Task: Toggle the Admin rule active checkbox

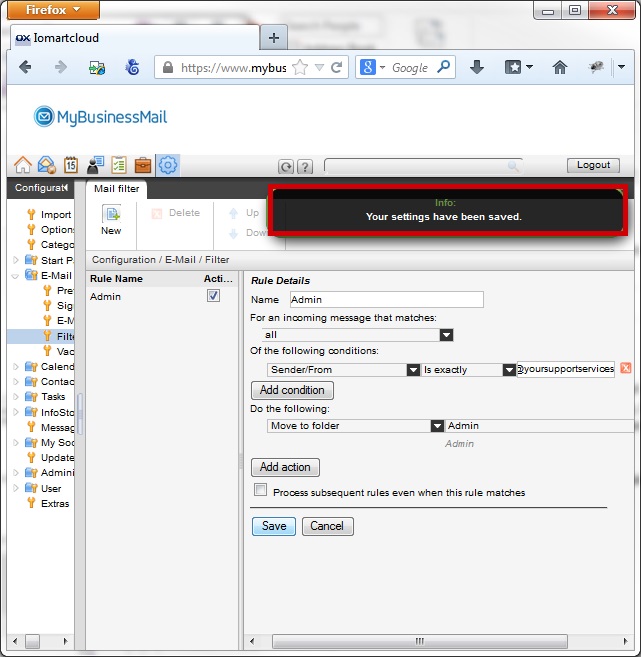Action: (x=213, y=296)
